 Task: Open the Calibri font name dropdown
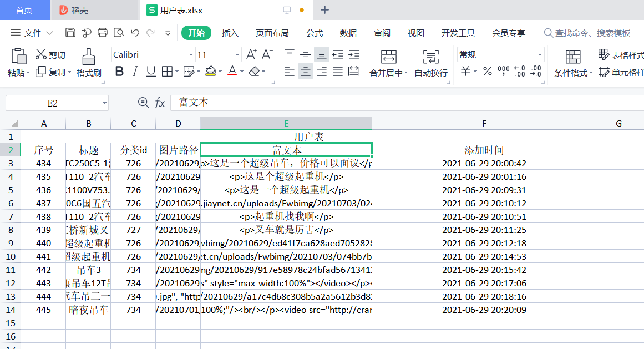191,54
